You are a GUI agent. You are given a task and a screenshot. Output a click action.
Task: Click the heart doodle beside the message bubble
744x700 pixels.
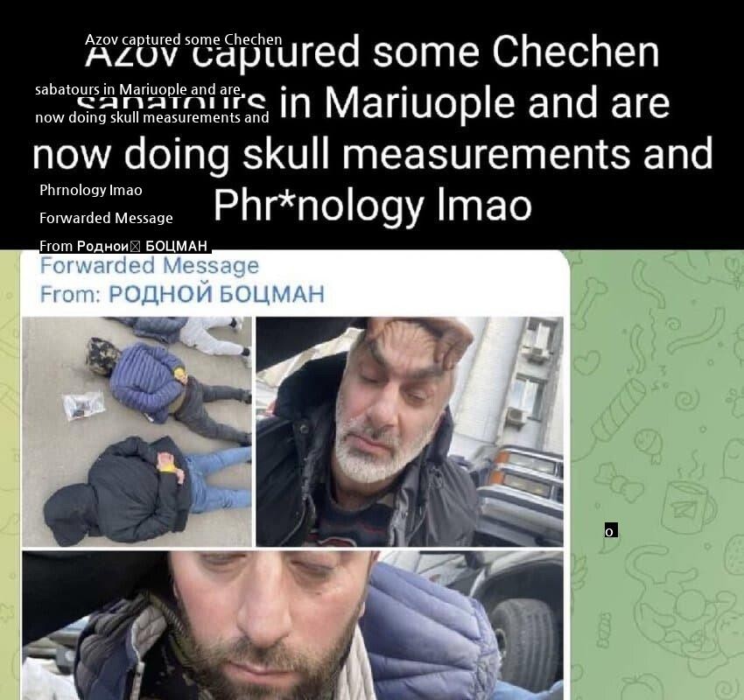coord(586,362)
